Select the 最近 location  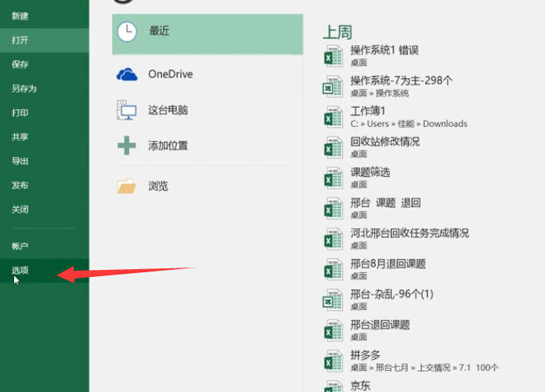pyautogui.click(x=208, y=34)
